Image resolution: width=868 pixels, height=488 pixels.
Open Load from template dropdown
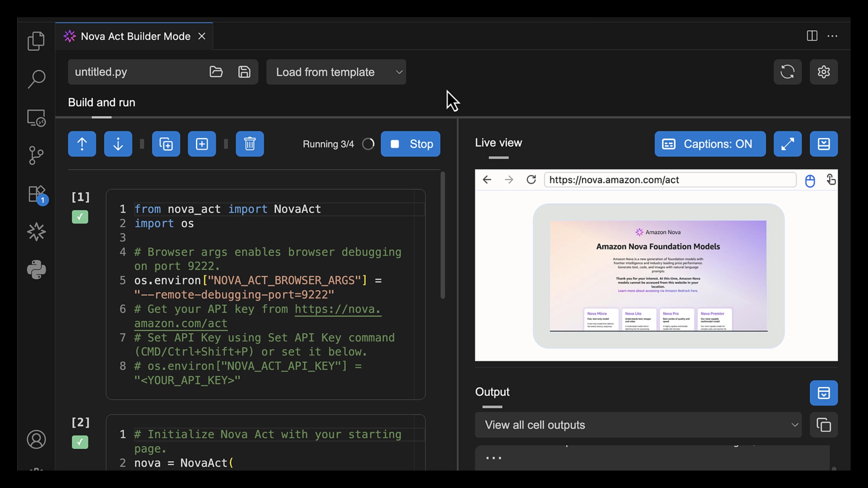tap(336, 72)
